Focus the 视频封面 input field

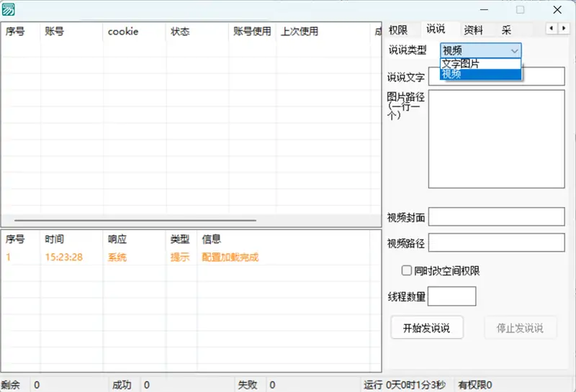tap(497, 218)
